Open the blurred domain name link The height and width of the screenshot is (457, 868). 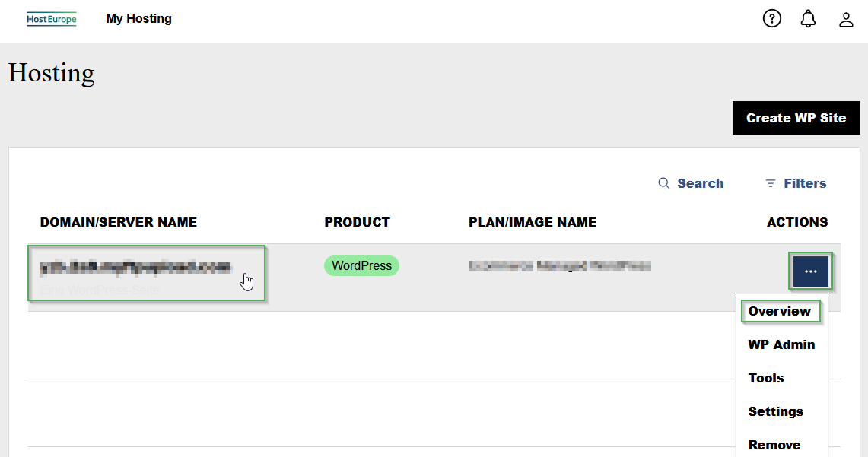[135, 267]
